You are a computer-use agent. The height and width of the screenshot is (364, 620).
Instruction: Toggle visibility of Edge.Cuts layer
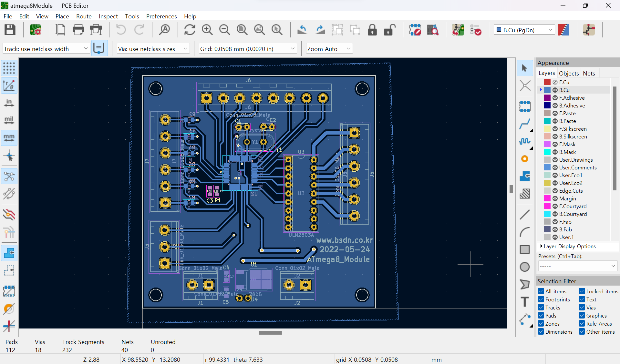point(555,191)
